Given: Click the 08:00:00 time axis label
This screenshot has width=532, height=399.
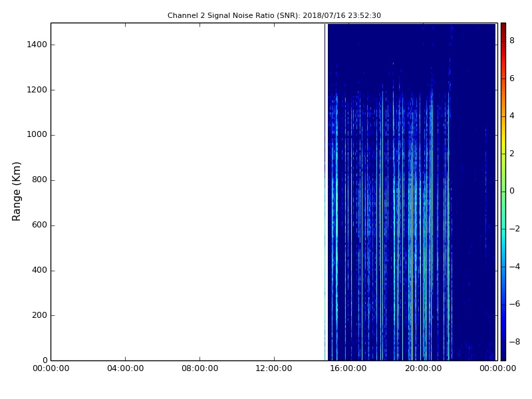Looking at the screenshot, I should (x=200, y=368).
